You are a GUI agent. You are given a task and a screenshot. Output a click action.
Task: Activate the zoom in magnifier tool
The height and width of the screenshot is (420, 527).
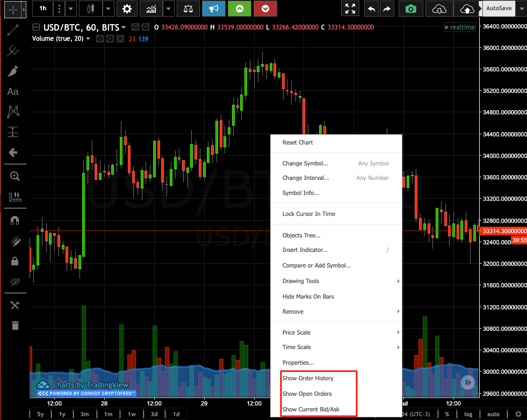coord(15,176)
